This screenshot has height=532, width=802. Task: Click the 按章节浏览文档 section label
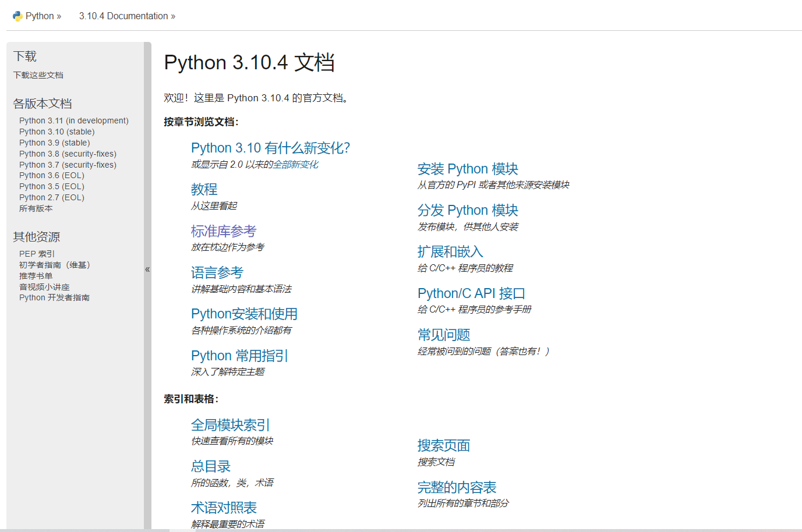pos(201,122)
